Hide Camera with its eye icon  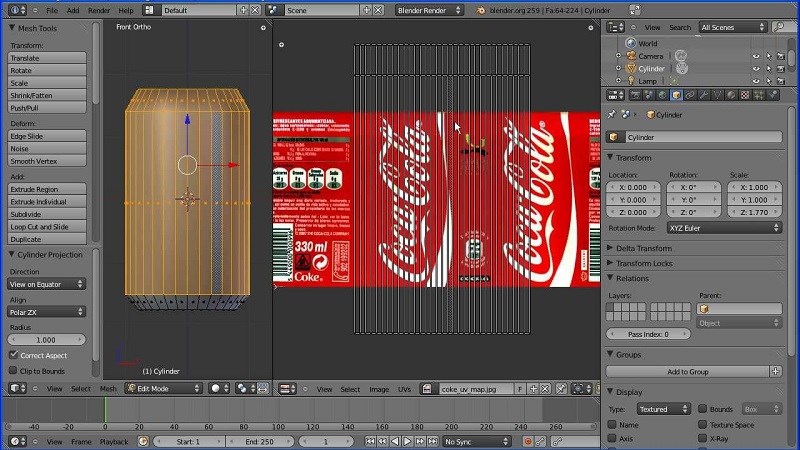pyautogui.click(x=756, y=56)
